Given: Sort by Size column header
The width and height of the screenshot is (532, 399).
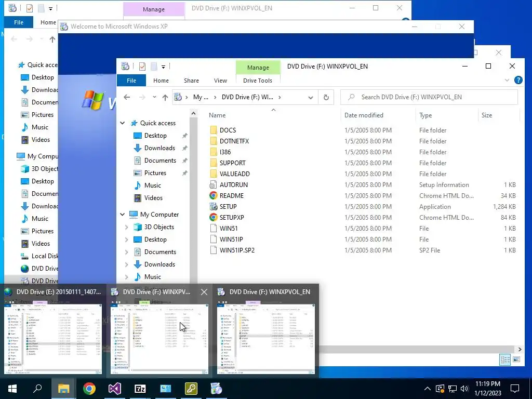Looking at the screenshot, I should coord(486,115).
